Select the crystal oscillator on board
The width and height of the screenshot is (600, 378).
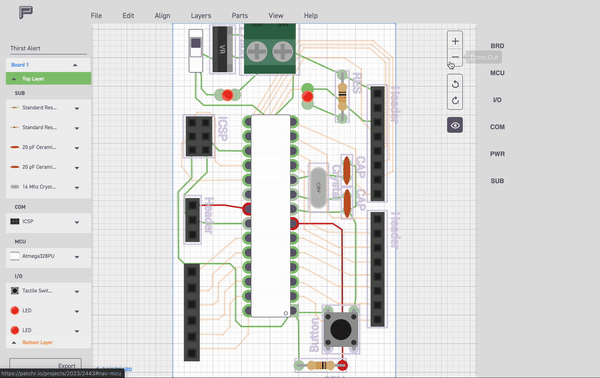coord(318,187)
